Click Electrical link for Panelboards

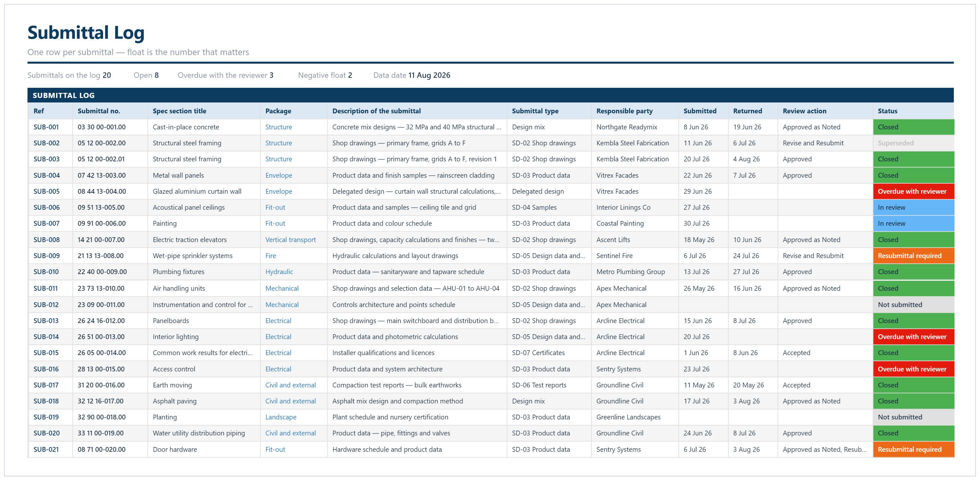pos(278,321)
